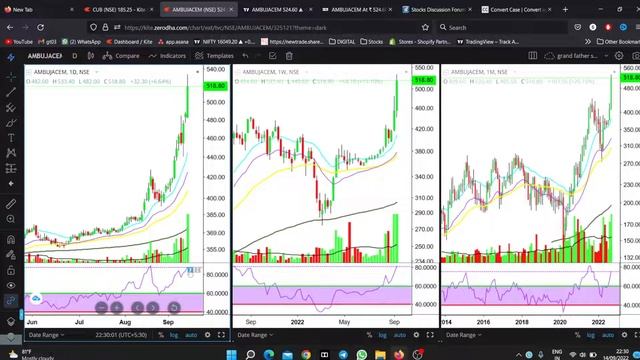
Task: Maximize the daily chart pane
Action: pos(221,335)
